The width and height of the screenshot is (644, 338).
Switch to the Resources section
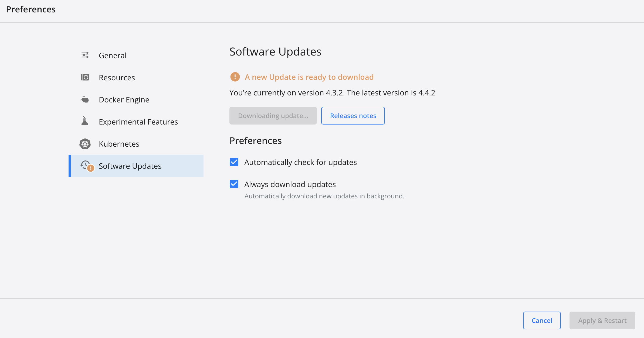point(117,78)
